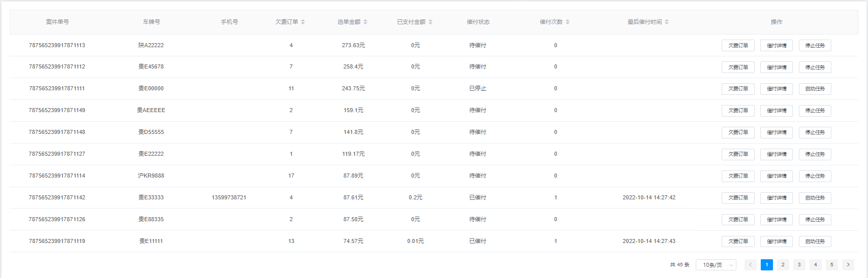This screenshot has width=868, height=278.
Task: Sort table by 欠费订单 column arrows
Action: point(303,22)
